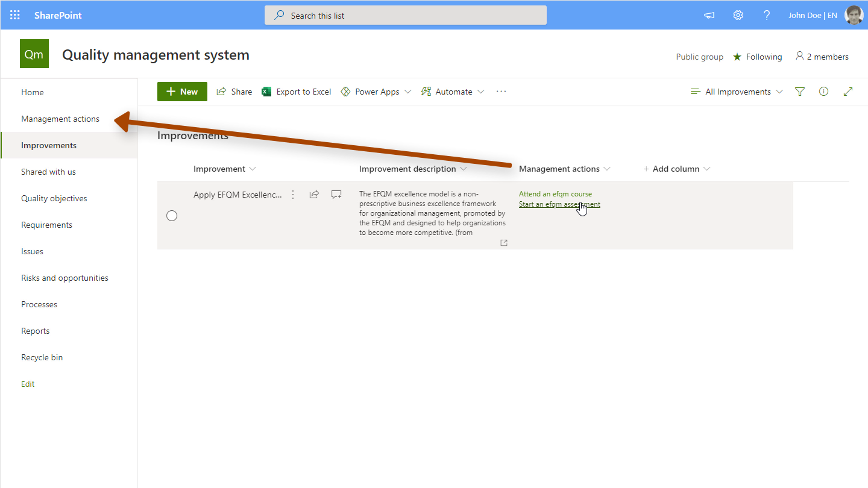The height and width of the screenshot is (488, 868).
Task: Enter full screen expand content mode
Action: pyautogui.click(x=848, y=92)
